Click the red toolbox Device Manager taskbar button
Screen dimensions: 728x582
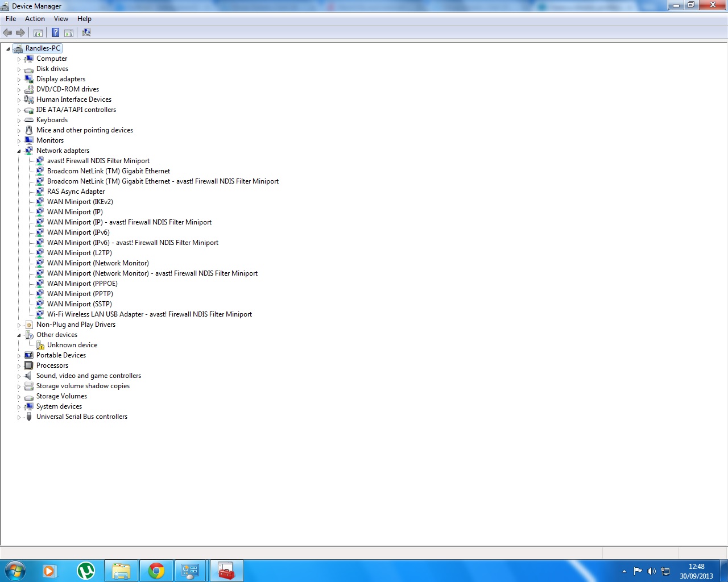(226, 571)
